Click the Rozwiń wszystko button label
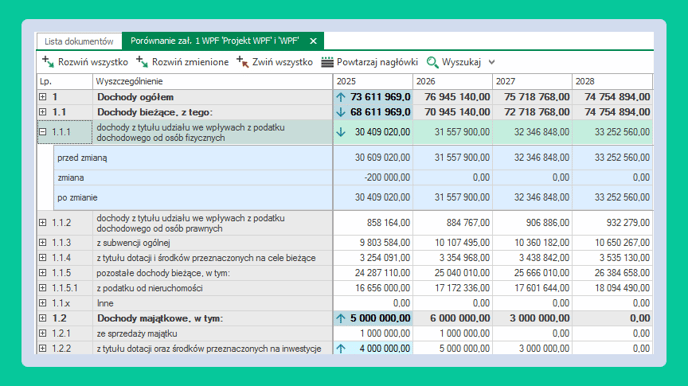The width and height of the screenshot is (688, 386). [x=93, y=62]
